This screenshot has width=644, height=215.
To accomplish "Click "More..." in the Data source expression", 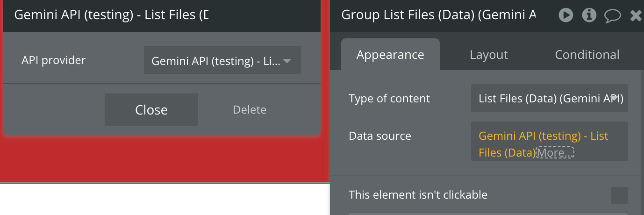I will pos(555,153).
